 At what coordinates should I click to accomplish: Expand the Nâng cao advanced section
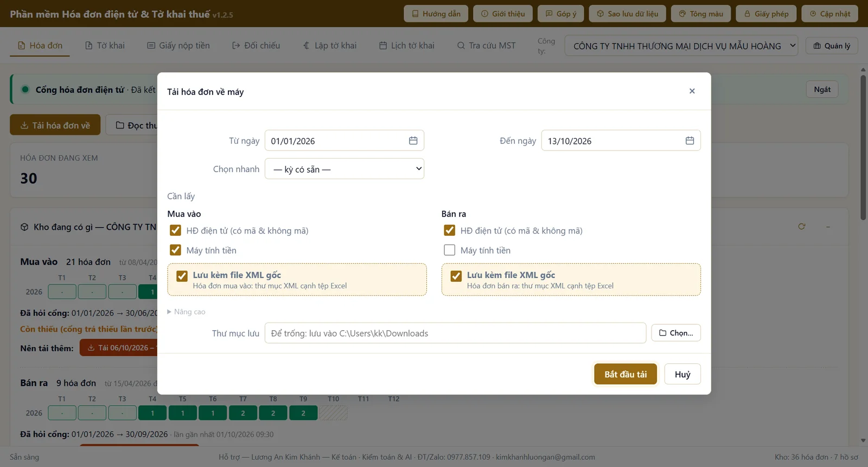coord(186,312)
